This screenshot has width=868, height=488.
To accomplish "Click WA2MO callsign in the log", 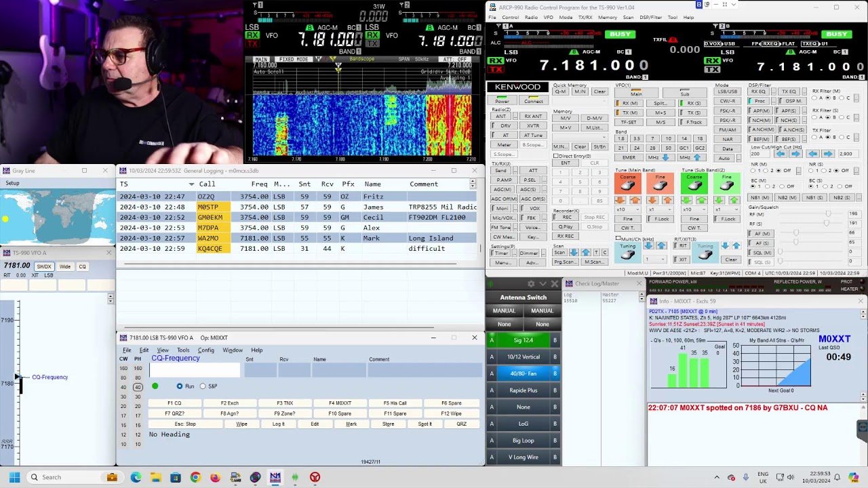I will [x=208, y=238].
